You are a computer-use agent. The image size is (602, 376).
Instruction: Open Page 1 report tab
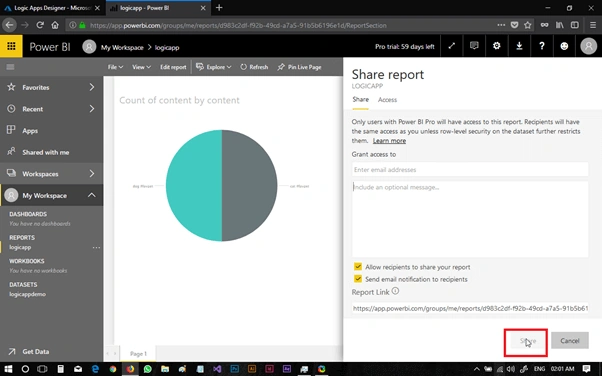138,353
